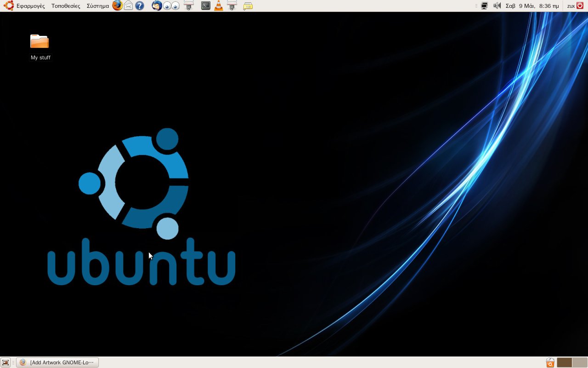The width and height of the screenshot is (588, 368).
Task: Switch to the second grey workspace
Action: [579, 362]
